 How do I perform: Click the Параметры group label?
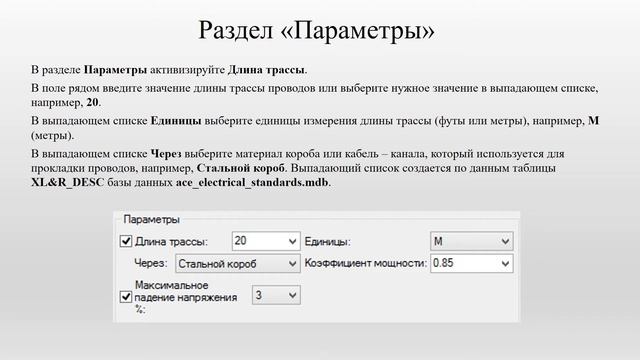pos(151,220)
